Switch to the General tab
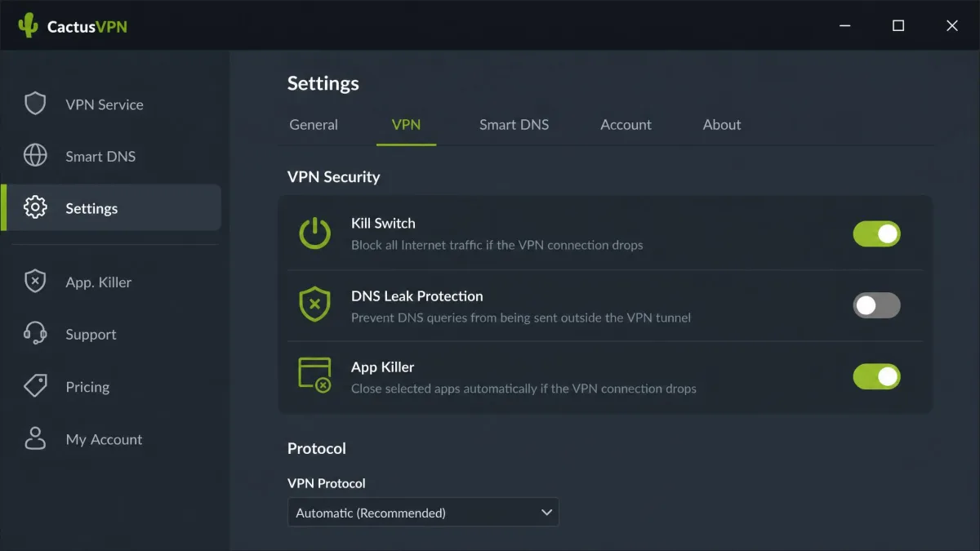 (314, 125)
